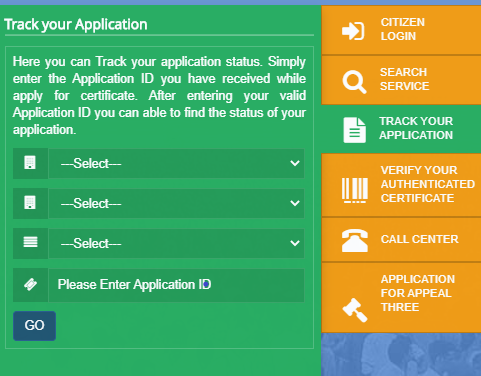The width and height of the screenshot is (481, 376).
Task: Click the Track Your Application document icon
Action: (x=354, y=130)
